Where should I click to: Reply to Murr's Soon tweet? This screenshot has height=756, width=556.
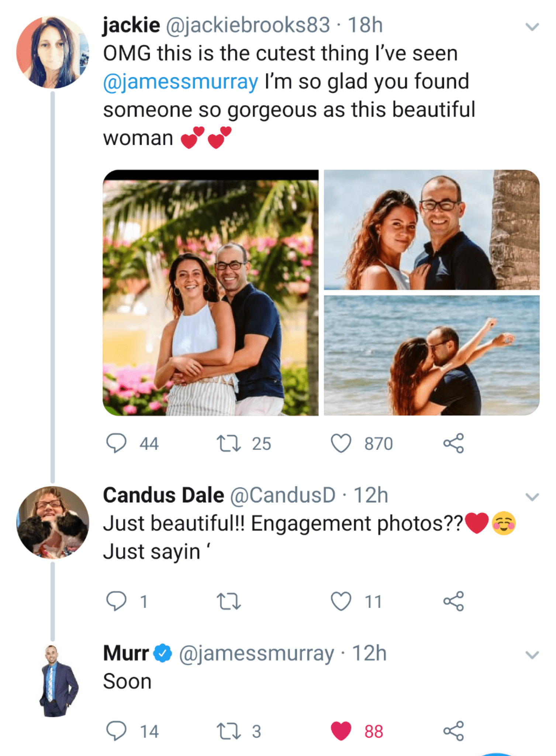[x=116, y=731]
